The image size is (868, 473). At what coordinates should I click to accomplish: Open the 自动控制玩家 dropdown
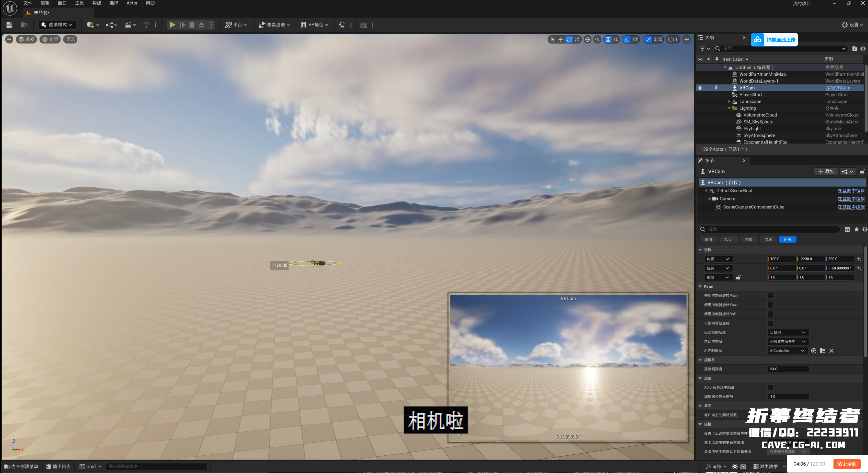(788, 332)
